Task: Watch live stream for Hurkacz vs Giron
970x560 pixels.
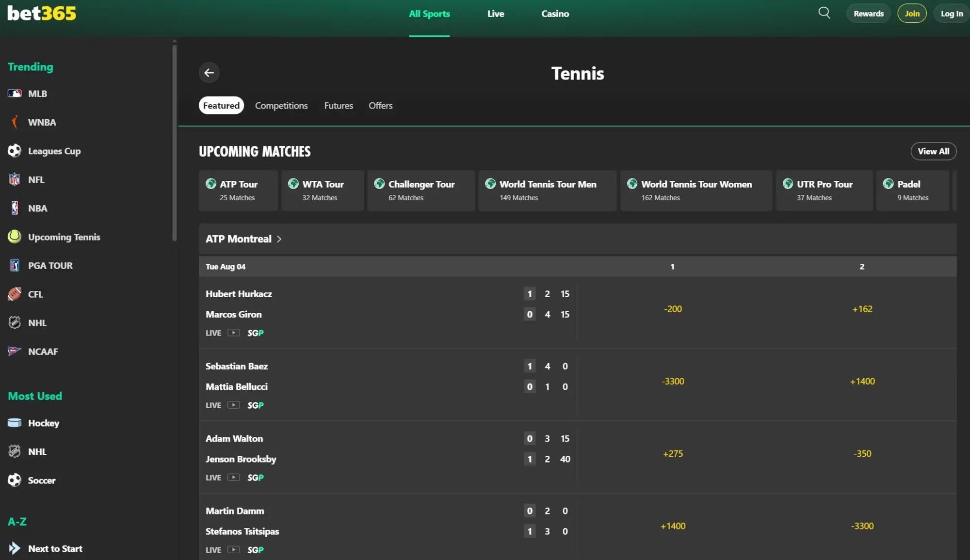Action: click(x=234, y=333)
